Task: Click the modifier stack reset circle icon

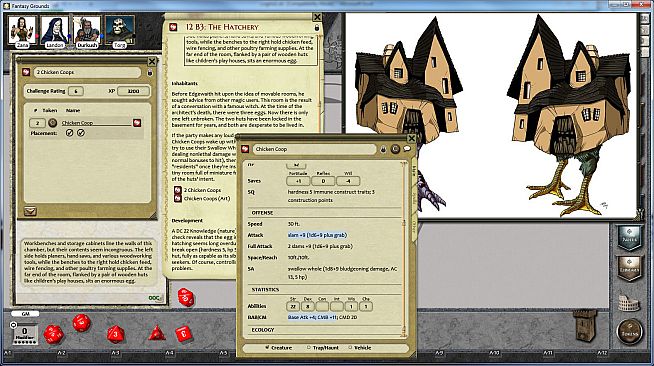Action: (13, 324)
